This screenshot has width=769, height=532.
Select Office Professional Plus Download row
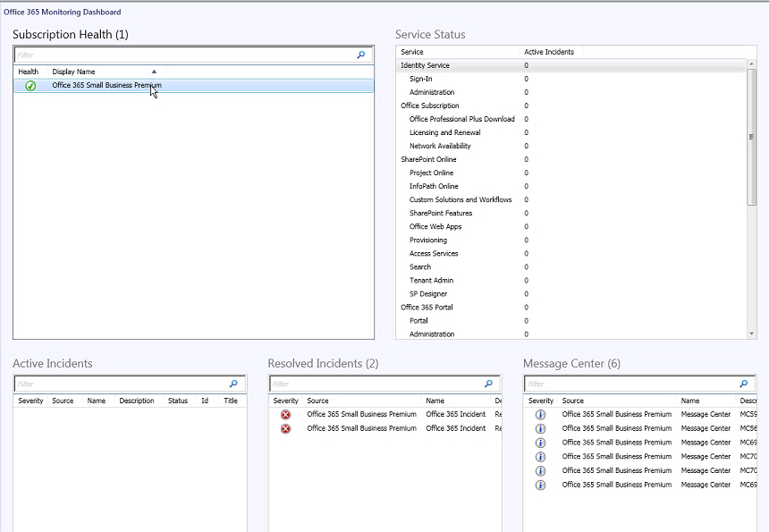(x=571, y=119)
